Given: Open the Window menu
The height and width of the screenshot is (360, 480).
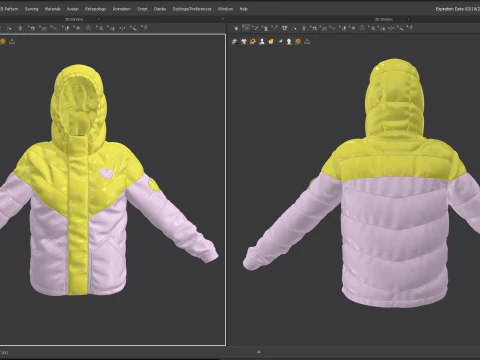Looking at the screenshot, I should pyautogui.click(x=225, y=9).
